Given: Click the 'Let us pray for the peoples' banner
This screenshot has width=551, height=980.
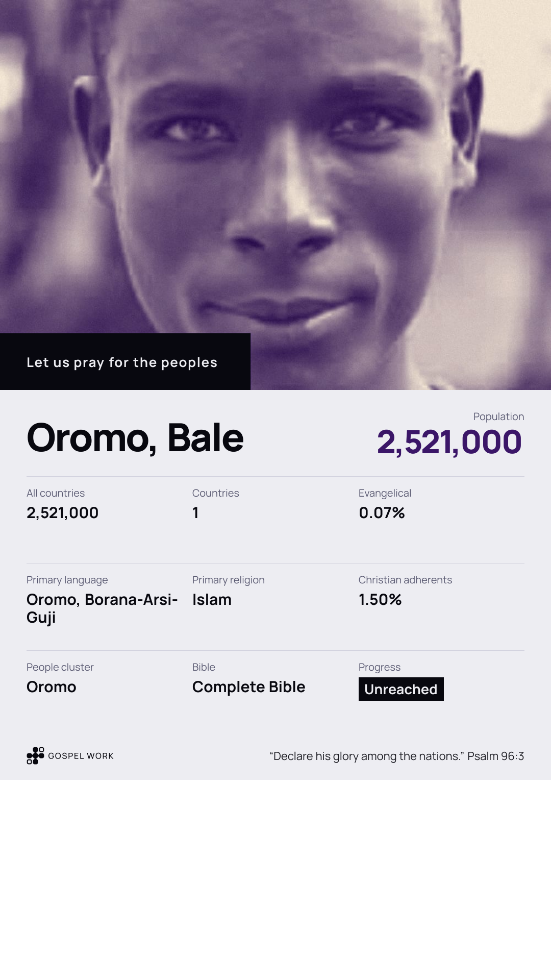Looking at the screenshot, I should 125,362.
